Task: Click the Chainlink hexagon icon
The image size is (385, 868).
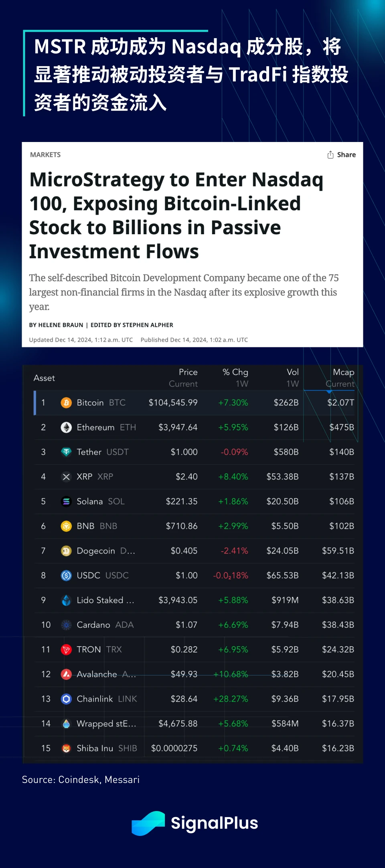Action: click(x=66, y=699)
